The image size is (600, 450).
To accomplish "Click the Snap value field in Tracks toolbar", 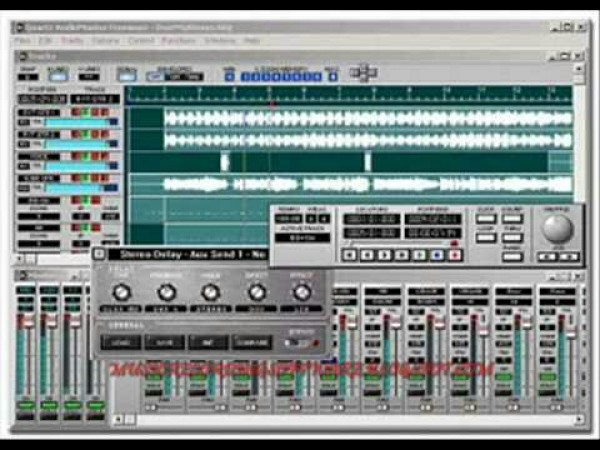I will click(28, 77).
